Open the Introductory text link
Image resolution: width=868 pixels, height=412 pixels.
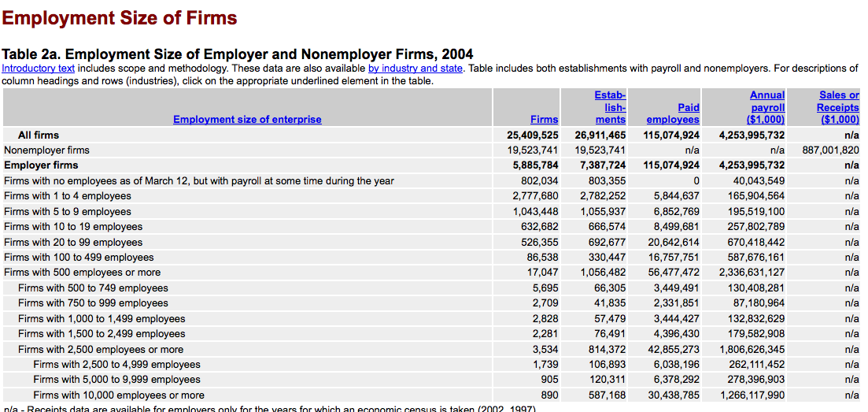(39, 69)
